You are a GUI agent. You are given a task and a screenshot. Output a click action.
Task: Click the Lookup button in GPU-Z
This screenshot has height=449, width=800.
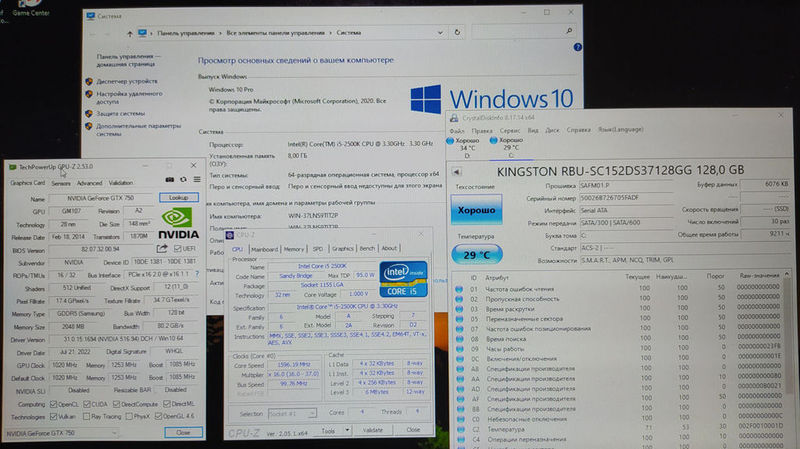(179, 197)
